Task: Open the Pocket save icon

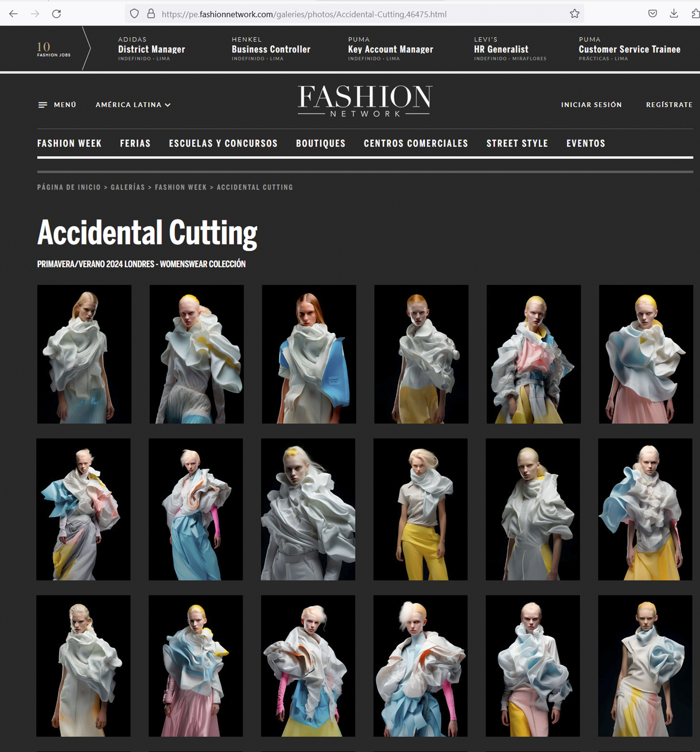Action: point(652,14)
